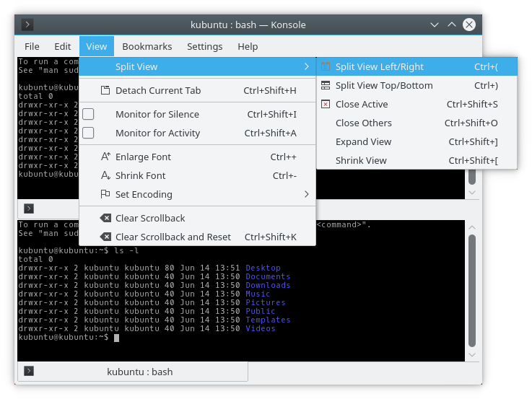Choose Split View Left/Right entry

pos(417,66)
